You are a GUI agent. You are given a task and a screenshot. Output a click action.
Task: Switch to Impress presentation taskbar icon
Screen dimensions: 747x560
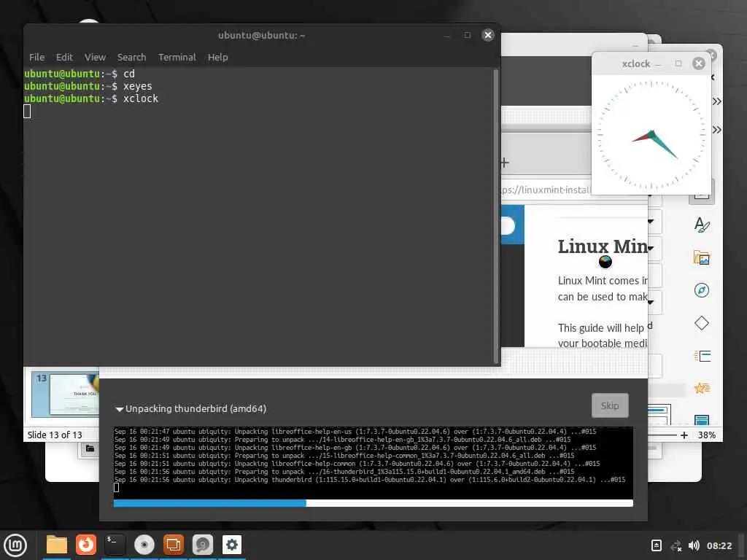pos(174,545)
